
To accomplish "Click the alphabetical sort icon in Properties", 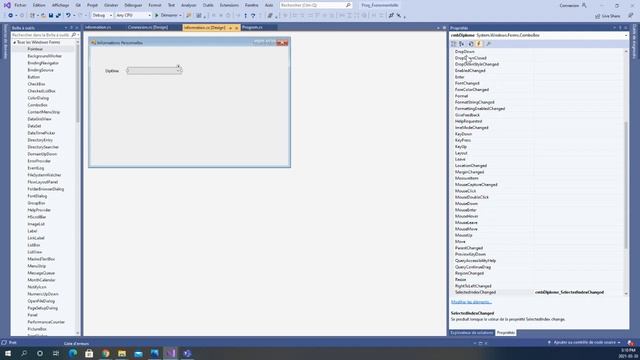I will [x=462, y=44].
